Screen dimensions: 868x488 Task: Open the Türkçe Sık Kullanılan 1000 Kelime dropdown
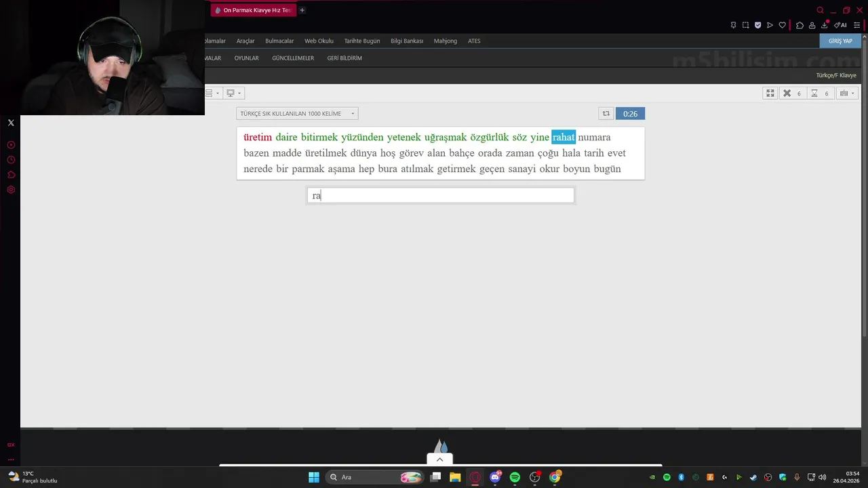tap(297, 114)
